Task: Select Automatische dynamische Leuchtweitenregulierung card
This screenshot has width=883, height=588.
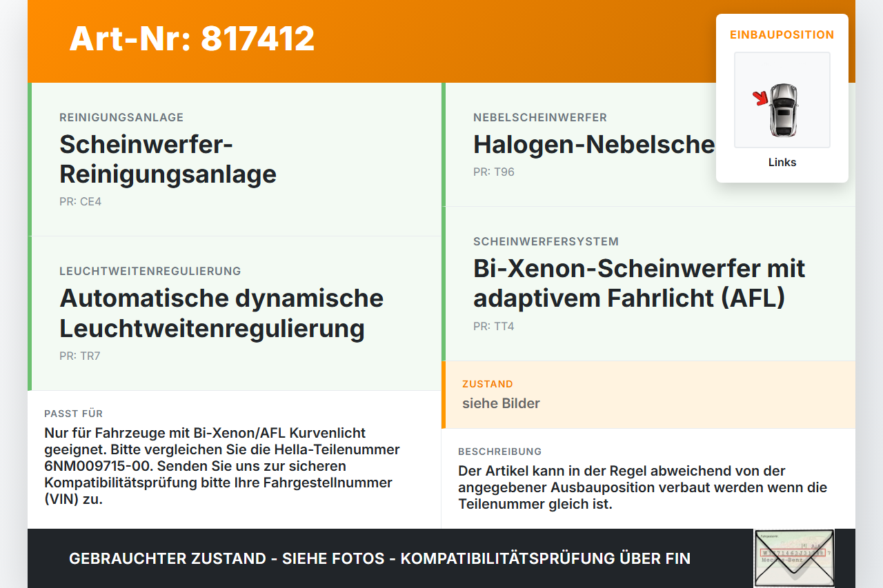Action: [235, 314]
